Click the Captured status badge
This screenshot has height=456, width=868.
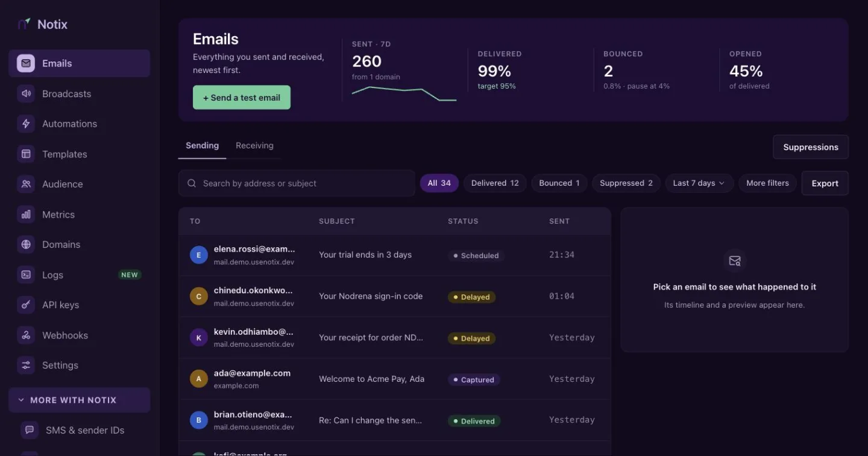click(x=474, y=380)
